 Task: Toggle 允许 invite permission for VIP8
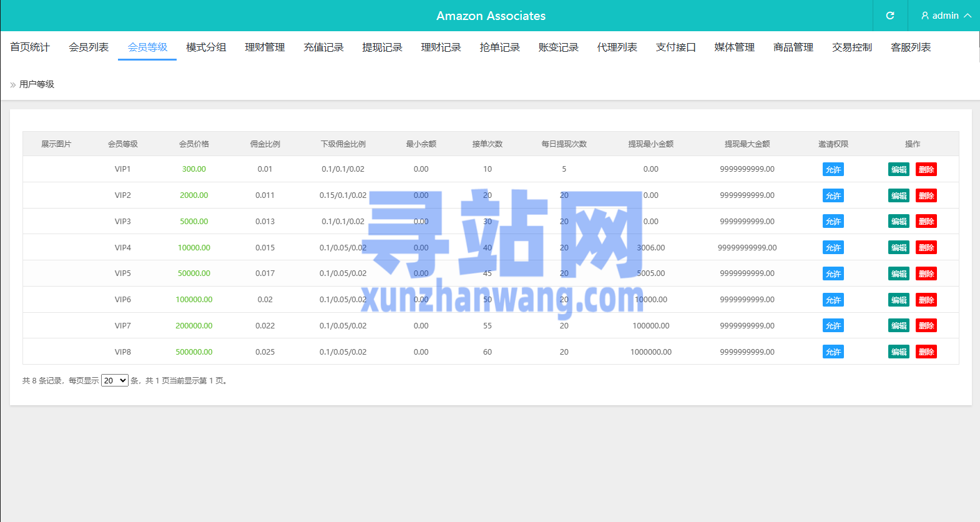click(833, 352)
